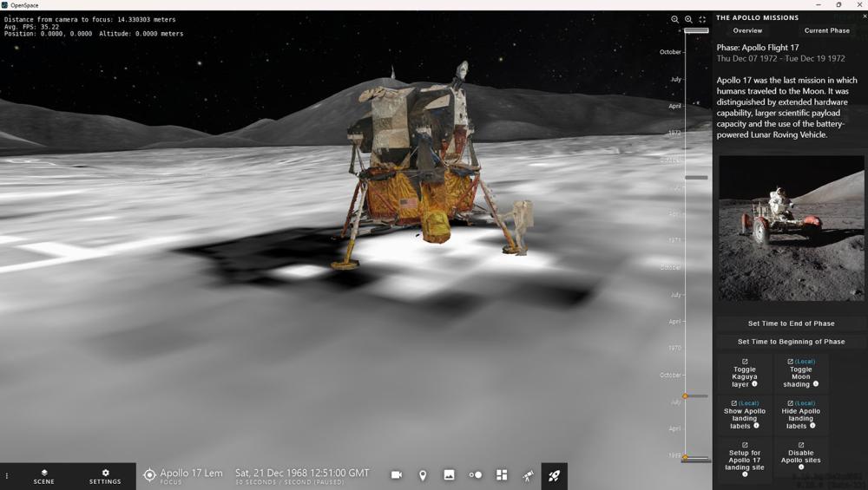The image size is (868, 490).
Task: Toggle Kaguya layer
Action: tap(745, 373)
